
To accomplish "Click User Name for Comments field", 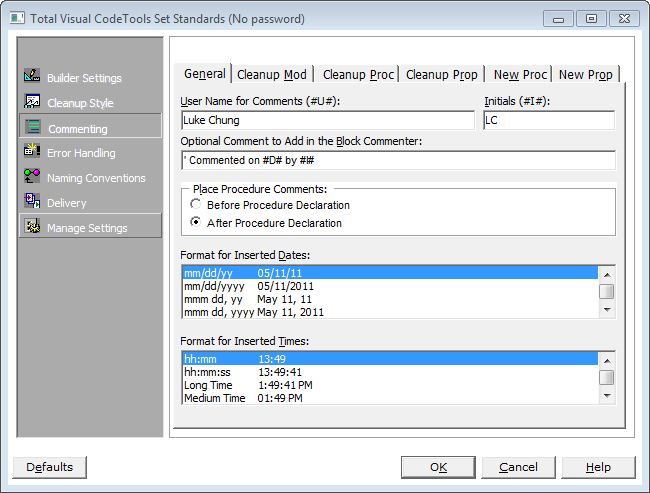I will click(x=328, y=120).
